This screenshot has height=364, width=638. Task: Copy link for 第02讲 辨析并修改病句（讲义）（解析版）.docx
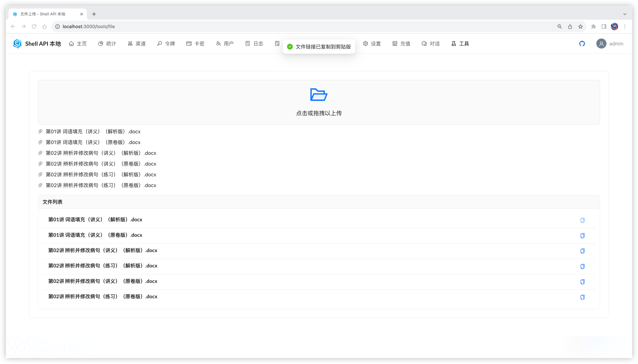582,251
